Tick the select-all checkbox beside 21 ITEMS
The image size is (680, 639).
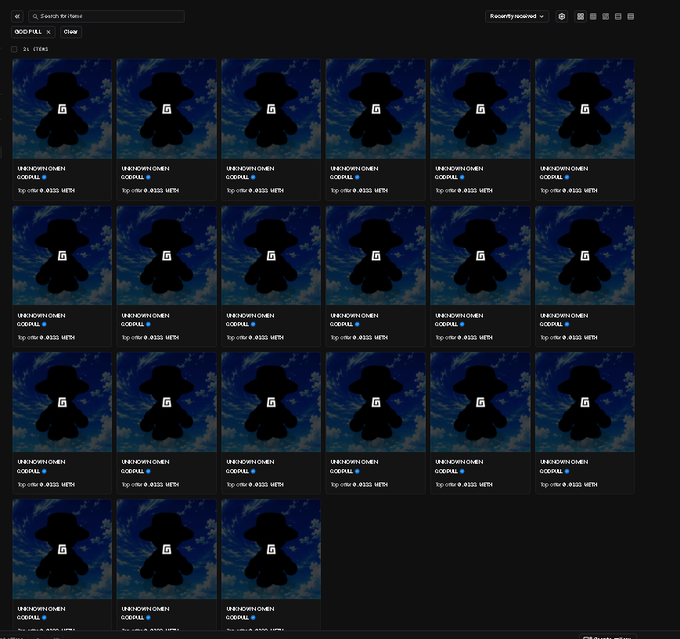pos(14,49)
